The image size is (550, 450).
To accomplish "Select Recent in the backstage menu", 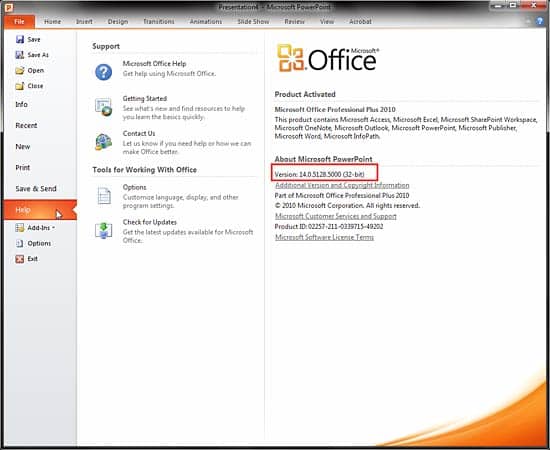I will 26,125.
